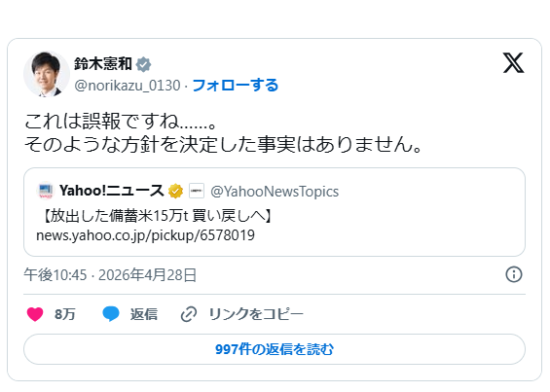Open 鈴木憲和 profile photo
The width and height of the screenshot is (550, 392).
[47, 74]
